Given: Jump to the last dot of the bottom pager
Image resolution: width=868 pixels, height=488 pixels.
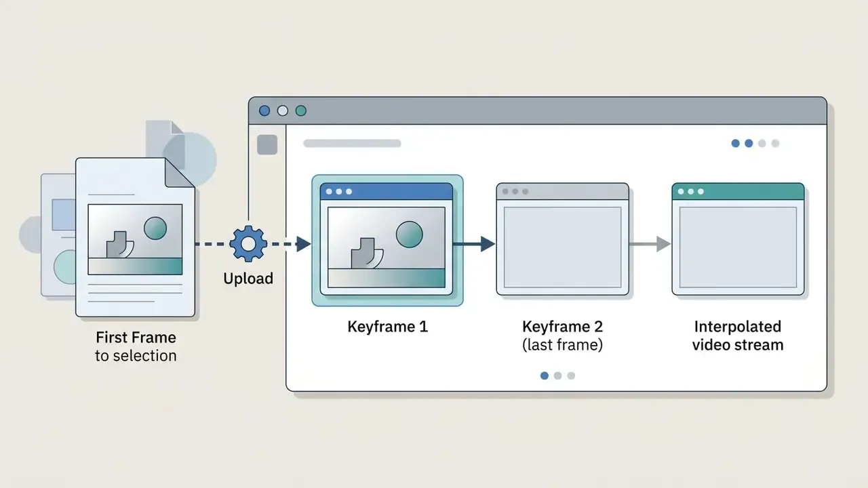Looking at the screenshot, I should point(571,375).
